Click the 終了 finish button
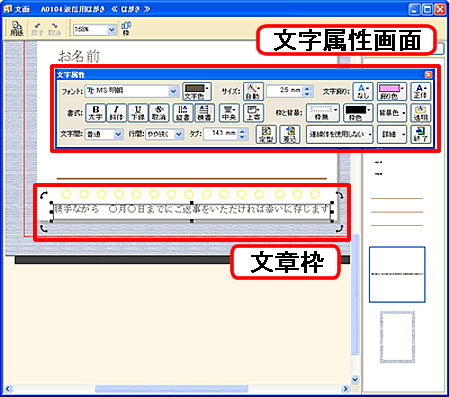The height and width of the screenshot is (397, 450). pos(421,134)
